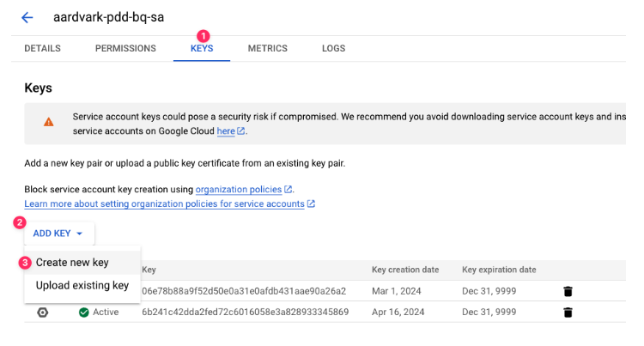Select the KEYS tab
The height and width of the screenshot is (346, 644).
pos(202,49)
